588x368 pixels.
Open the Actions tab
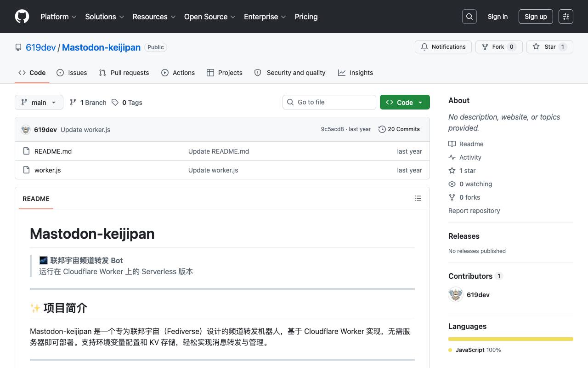[x=178, y=73]
